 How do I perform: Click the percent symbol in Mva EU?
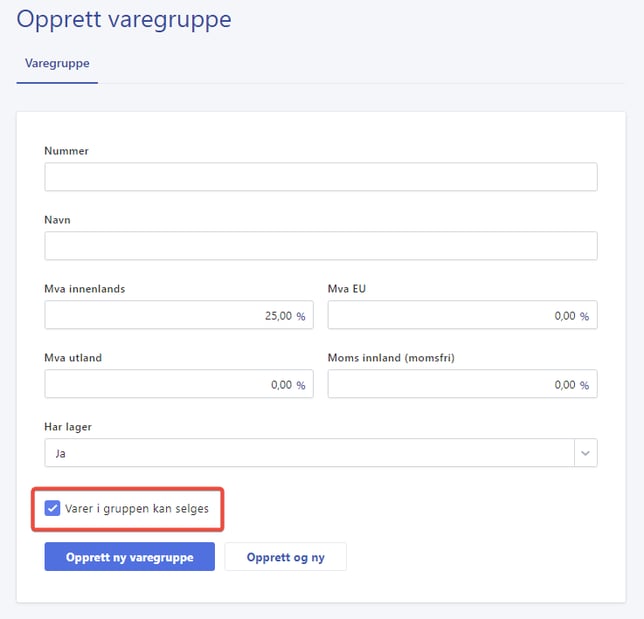coord(584,316)
